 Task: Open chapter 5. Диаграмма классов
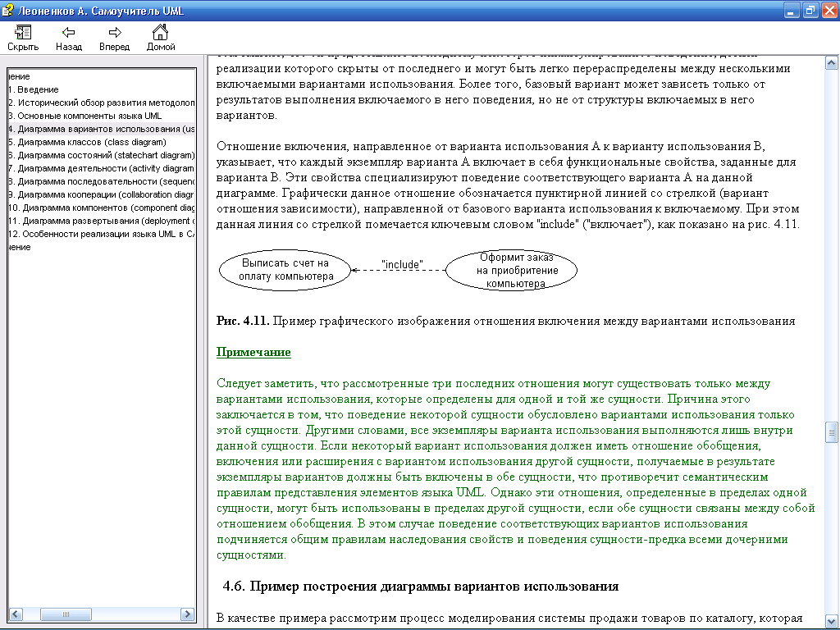(87, 142)
